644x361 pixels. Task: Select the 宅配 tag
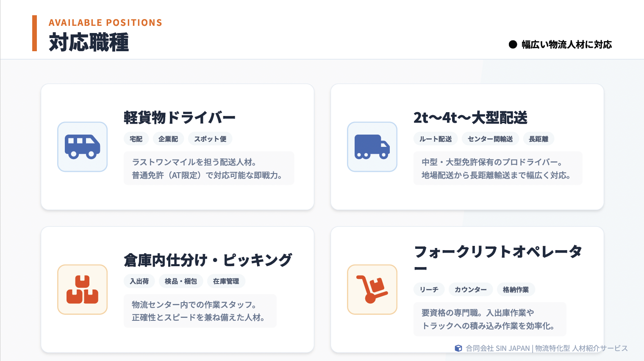point(136,139)
